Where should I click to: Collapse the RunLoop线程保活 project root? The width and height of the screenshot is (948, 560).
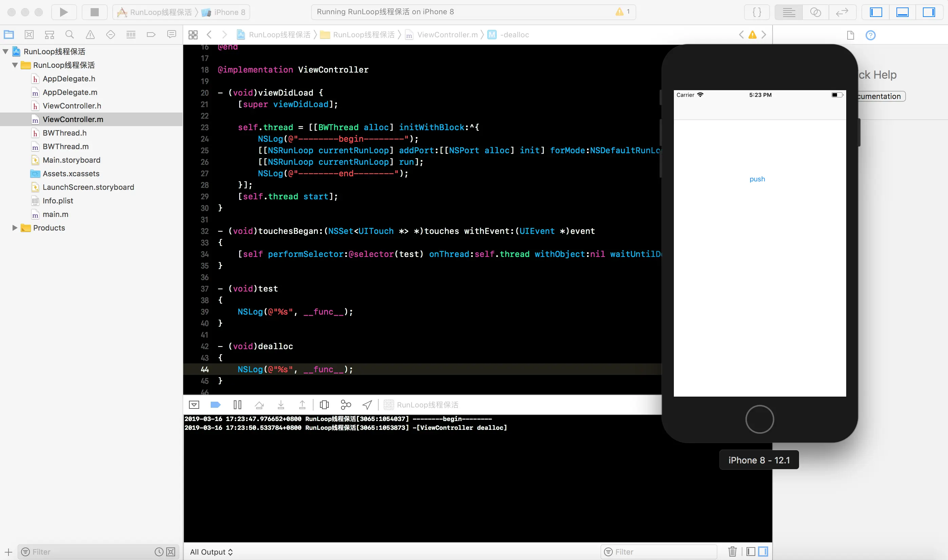coord(6,51)
